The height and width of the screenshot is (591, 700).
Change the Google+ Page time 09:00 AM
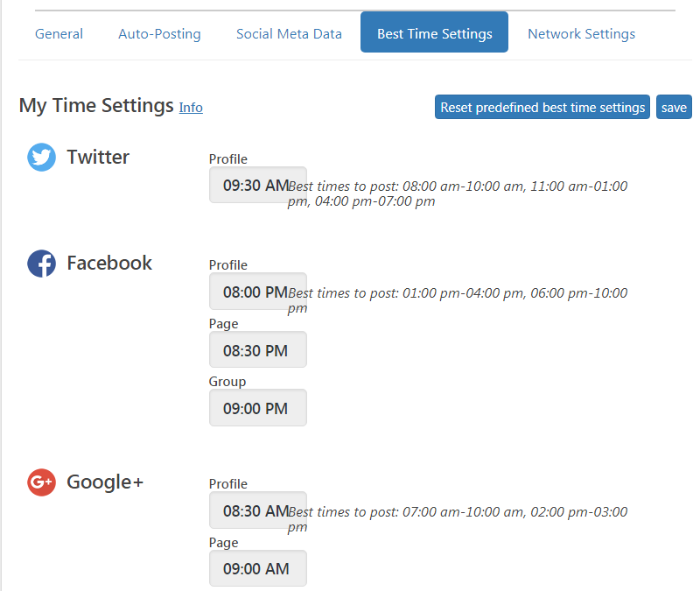(257, 568)
